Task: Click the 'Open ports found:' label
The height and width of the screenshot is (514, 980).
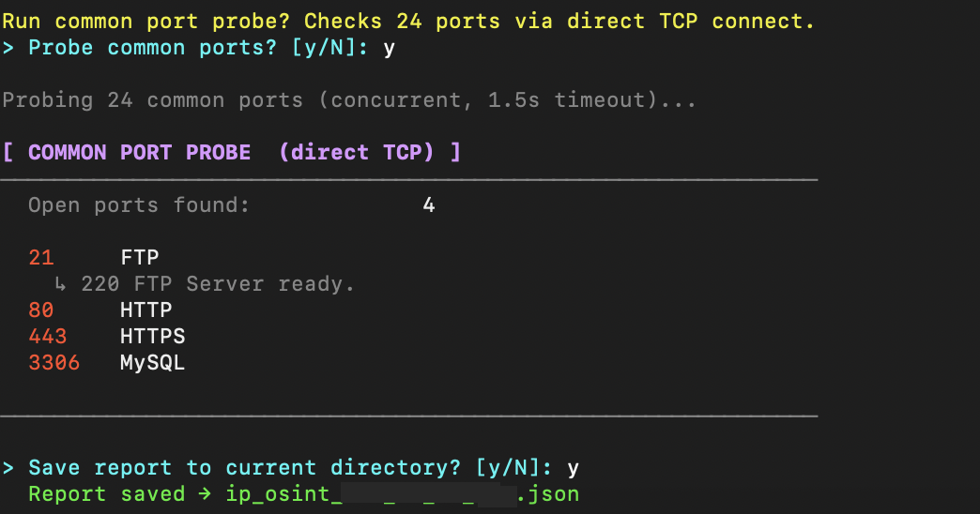Action: coord(140,204)
